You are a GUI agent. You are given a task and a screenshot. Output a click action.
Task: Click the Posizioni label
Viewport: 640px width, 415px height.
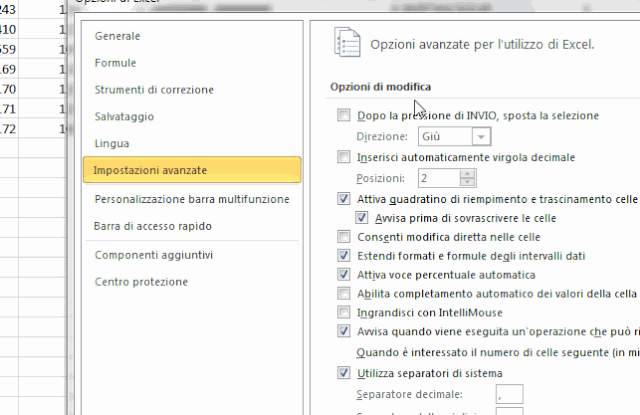click(x=380, y=178)
